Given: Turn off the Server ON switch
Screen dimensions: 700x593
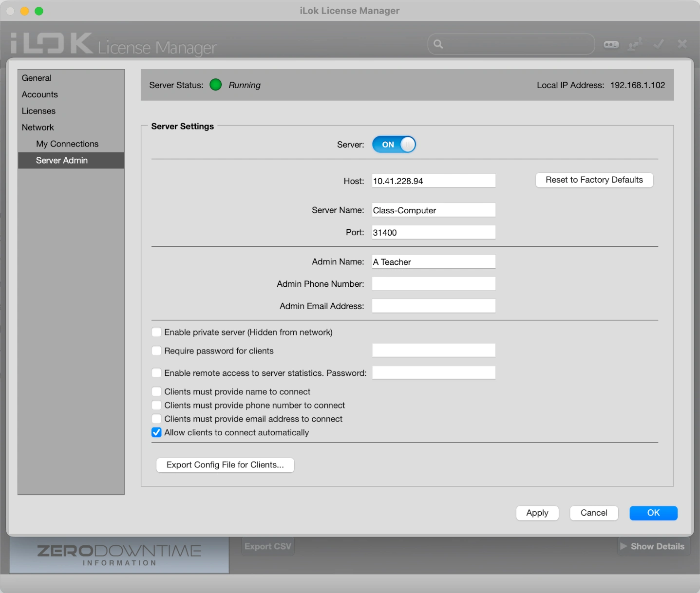Looking at the screenshot, I should coord(394,145).
